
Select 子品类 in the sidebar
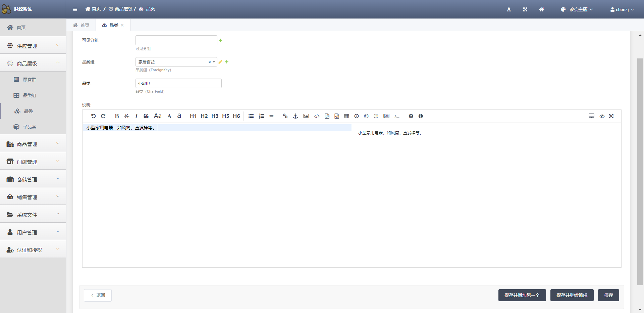pos(30,127)
